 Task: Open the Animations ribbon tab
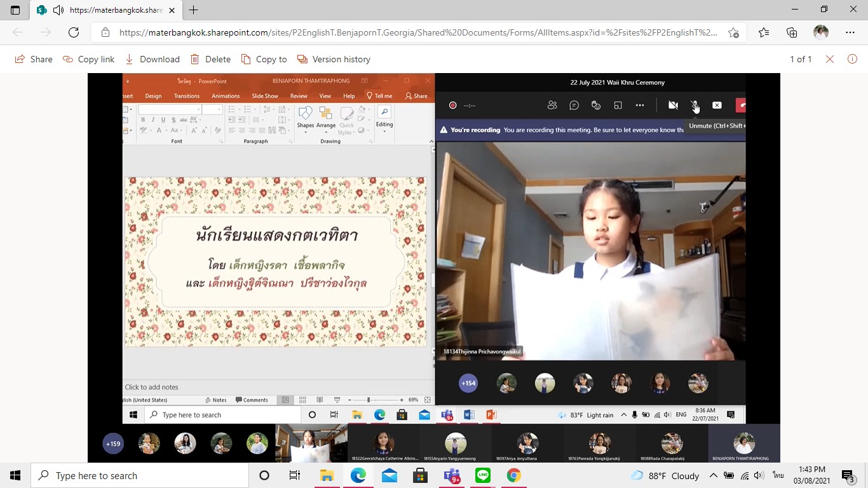point(226,96)
